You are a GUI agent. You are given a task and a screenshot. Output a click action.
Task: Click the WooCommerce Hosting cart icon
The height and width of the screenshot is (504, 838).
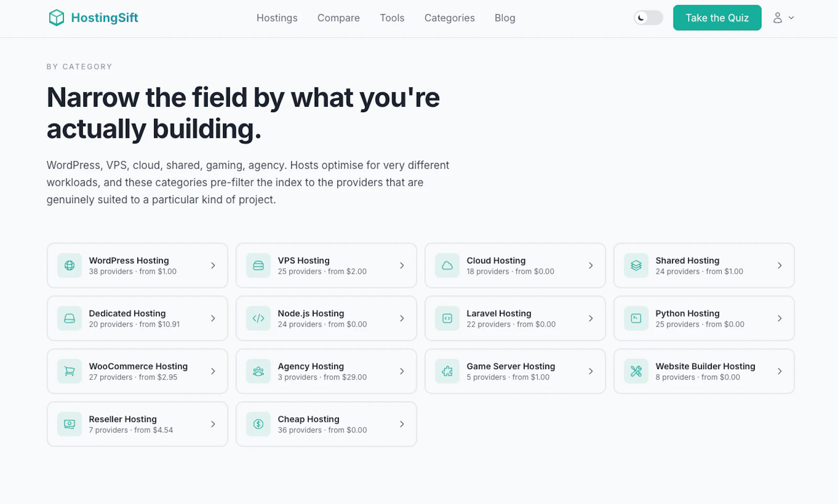[x=70, y=371]
